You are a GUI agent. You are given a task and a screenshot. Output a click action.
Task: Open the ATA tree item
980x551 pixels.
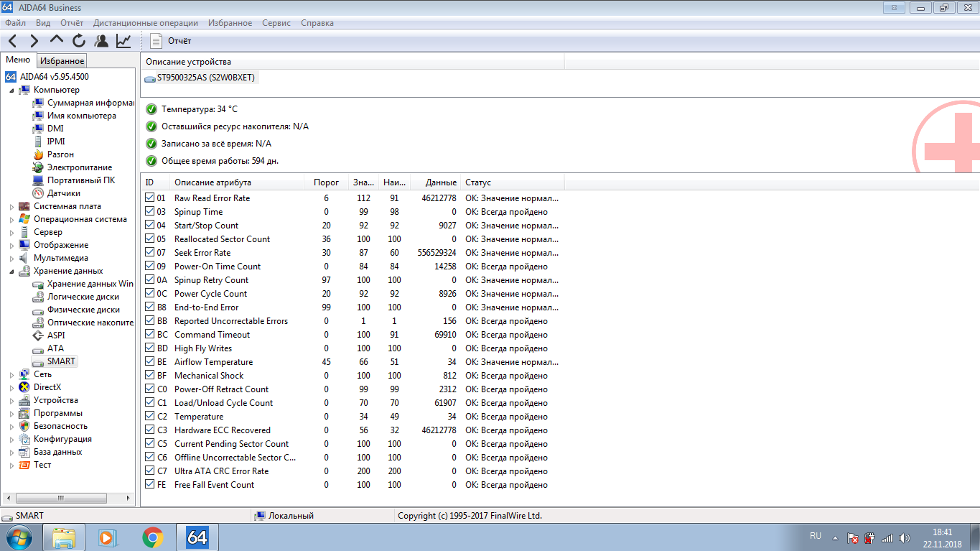[x=55, y=348]
